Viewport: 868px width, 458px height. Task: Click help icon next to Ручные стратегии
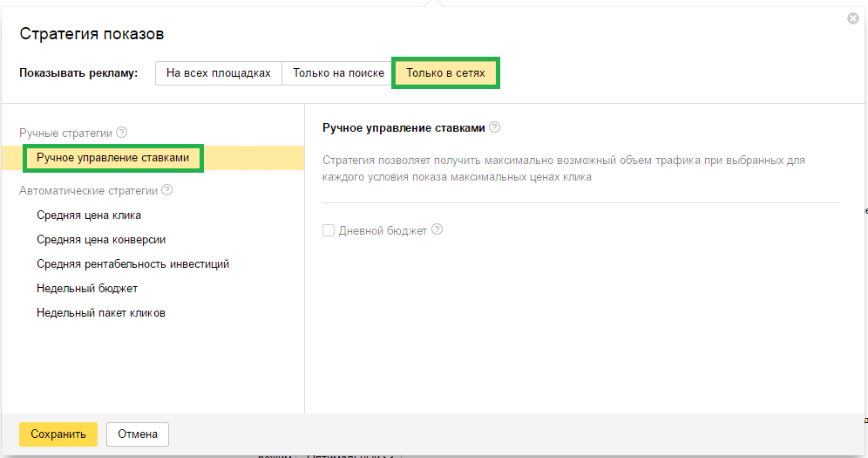[x=122, y=133]
